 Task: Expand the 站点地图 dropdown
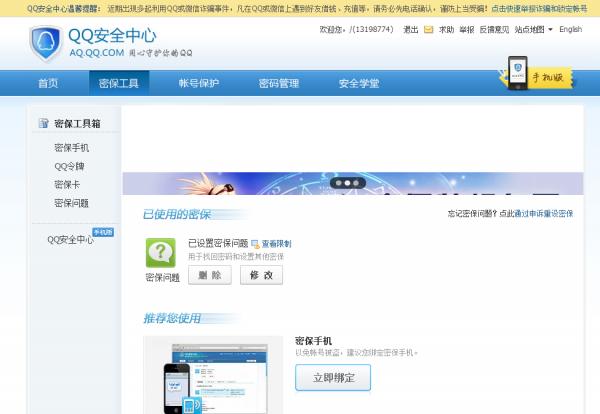(533, 29)
